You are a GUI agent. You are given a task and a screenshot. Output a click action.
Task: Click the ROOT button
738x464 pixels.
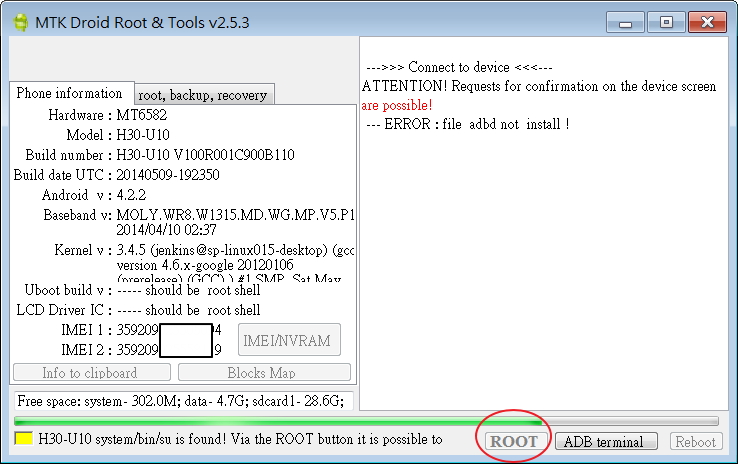tap(514, 441)
